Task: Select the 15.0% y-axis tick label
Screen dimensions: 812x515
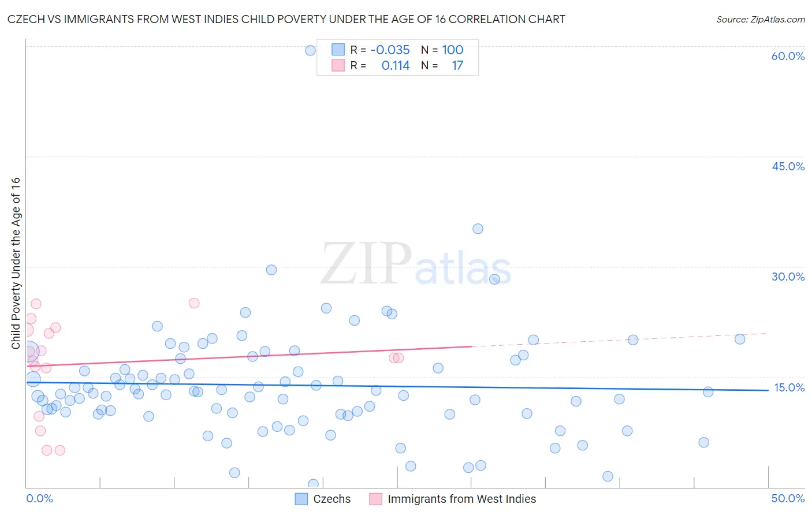Action: click(x=789, y=387)
